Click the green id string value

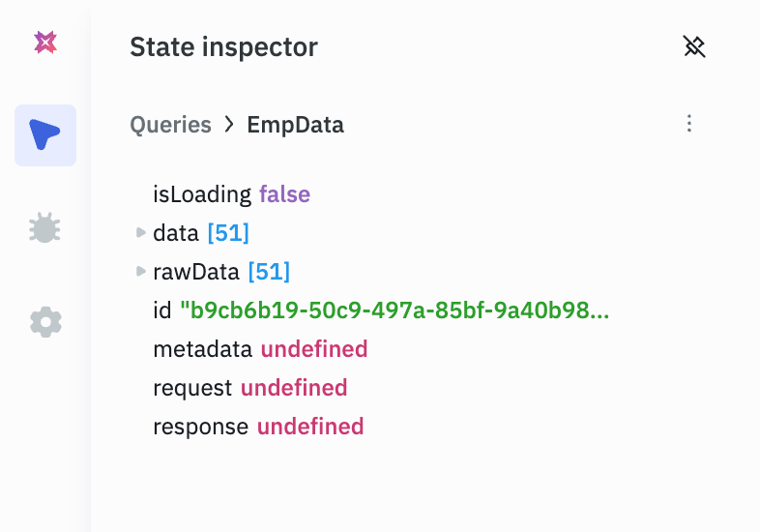click(395, 310)
